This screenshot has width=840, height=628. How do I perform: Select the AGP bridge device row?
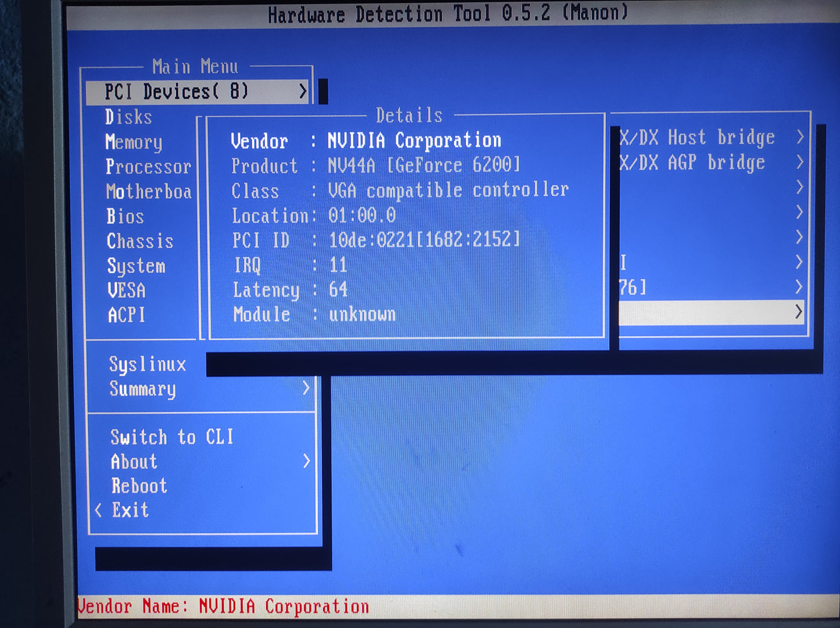point(712,163)
